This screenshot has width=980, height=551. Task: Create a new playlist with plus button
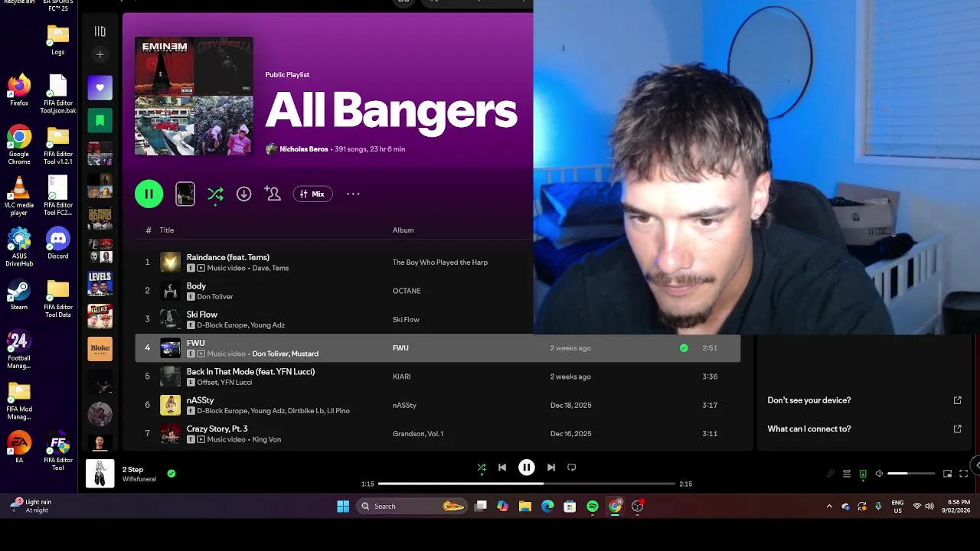tap(100, 54)
